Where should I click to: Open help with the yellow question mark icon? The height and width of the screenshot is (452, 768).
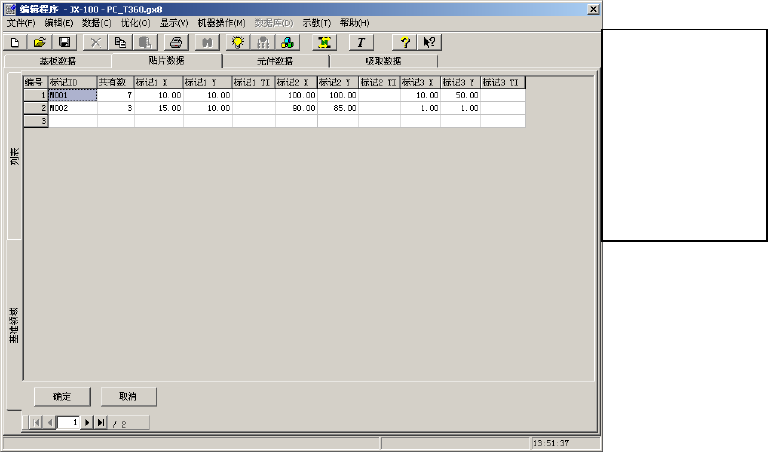(x=405, y=43)
